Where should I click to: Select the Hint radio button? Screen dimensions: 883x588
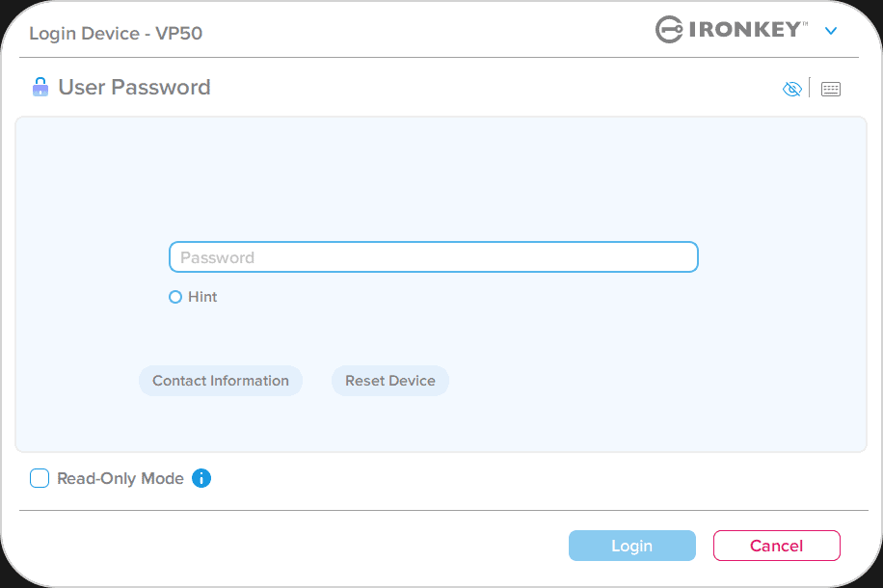175,297
